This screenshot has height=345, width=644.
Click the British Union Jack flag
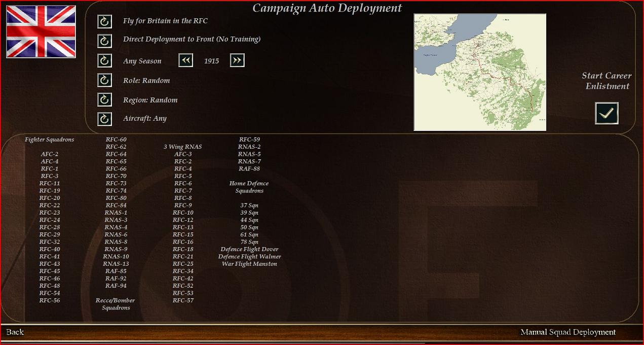pos(41,31)
